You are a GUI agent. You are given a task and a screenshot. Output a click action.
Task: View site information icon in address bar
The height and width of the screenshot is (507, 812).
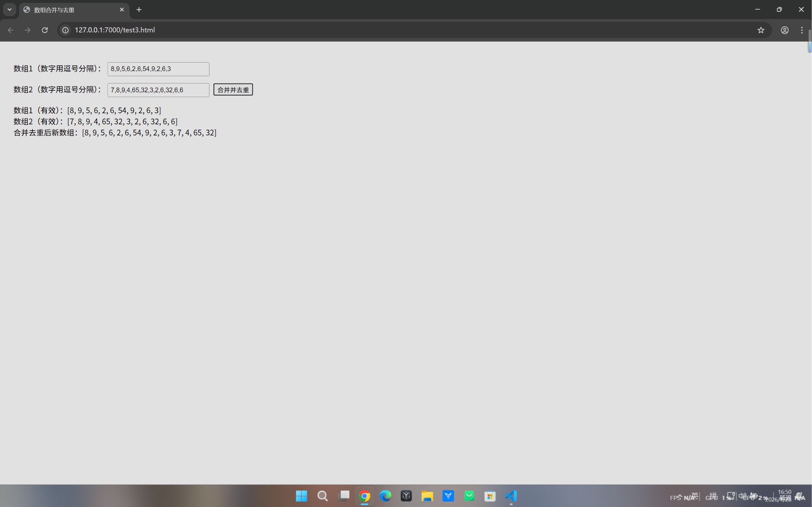pos(65,30)
